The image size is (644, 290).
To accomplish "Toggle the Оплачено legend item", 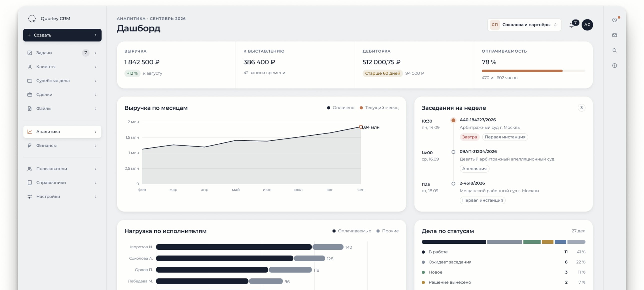I will (340, 108).
